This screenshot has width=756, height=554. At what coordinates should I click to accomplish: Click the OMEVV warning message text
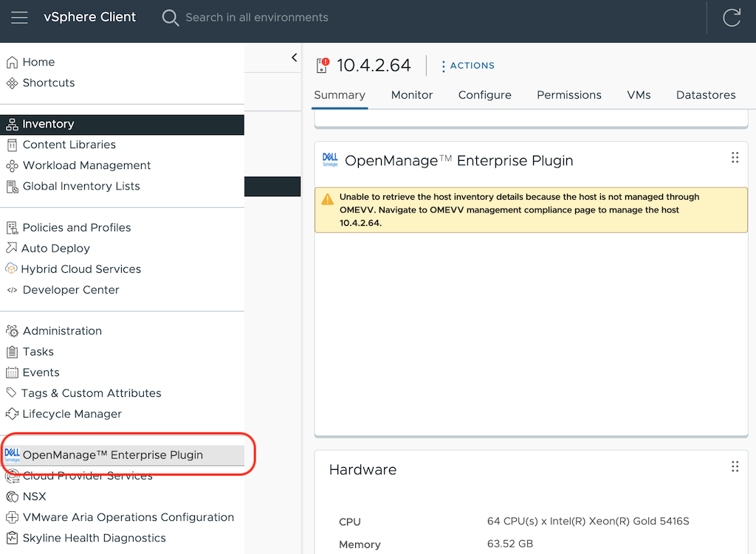point(519,210)
